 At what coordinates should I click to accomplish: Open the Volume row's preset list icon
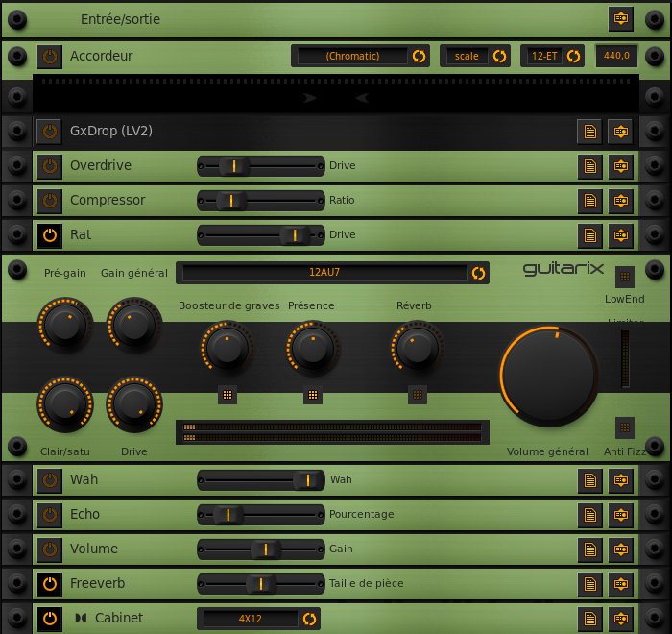[589, 549]
